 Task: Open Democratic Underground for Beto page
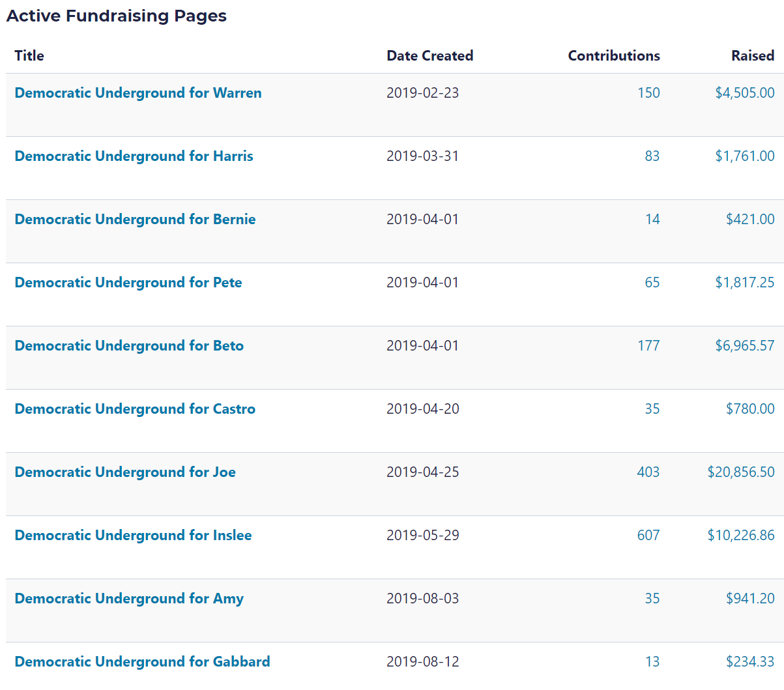click(x=129, y=346)
